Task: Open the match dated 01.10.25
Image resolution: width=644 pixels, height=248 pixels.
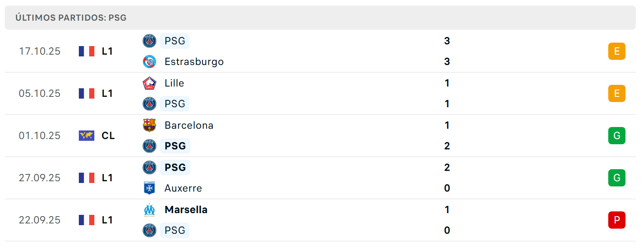Action: [x=320, y=136]
